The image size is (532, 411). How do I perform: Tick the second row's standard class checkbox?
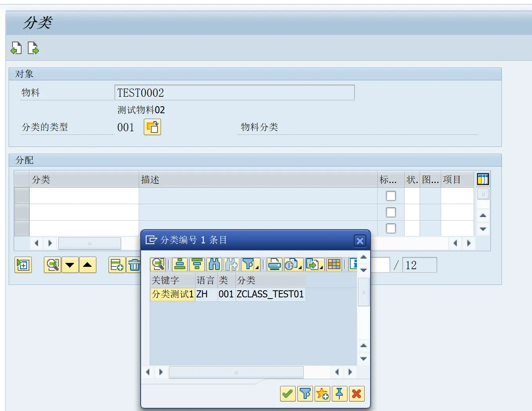391,212
